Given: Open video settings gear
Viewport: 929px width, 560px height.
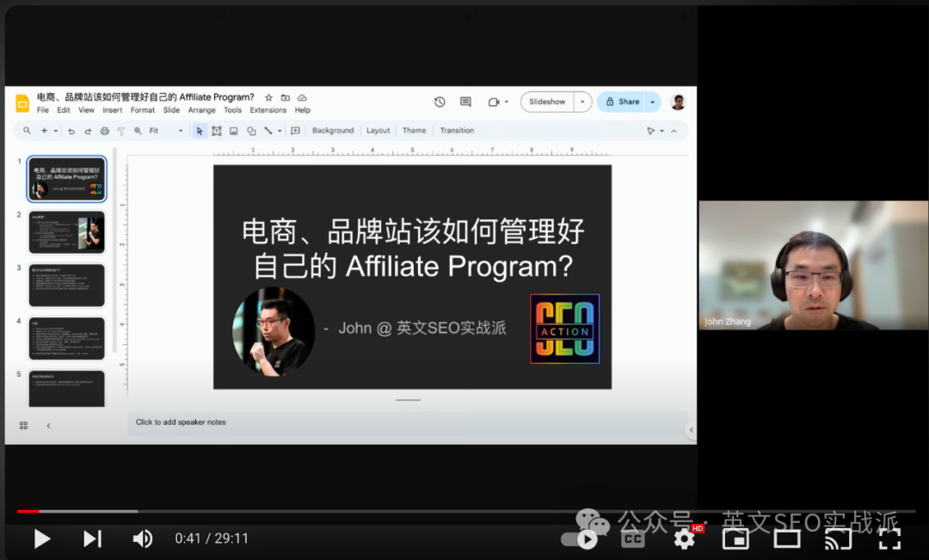Looking at the screenshot, I should coord(685,538).
